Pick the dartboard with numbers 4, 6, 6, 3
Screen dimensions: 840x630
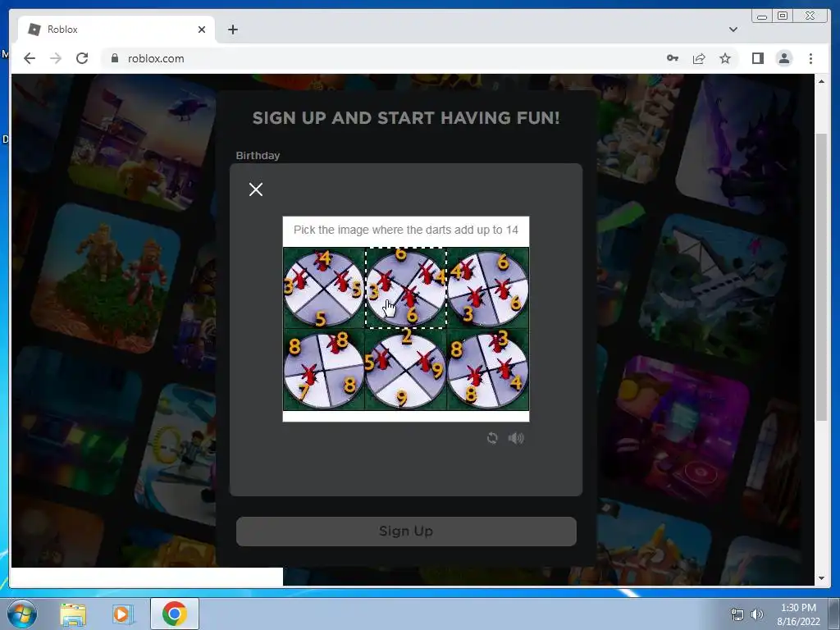coord(488,288)
